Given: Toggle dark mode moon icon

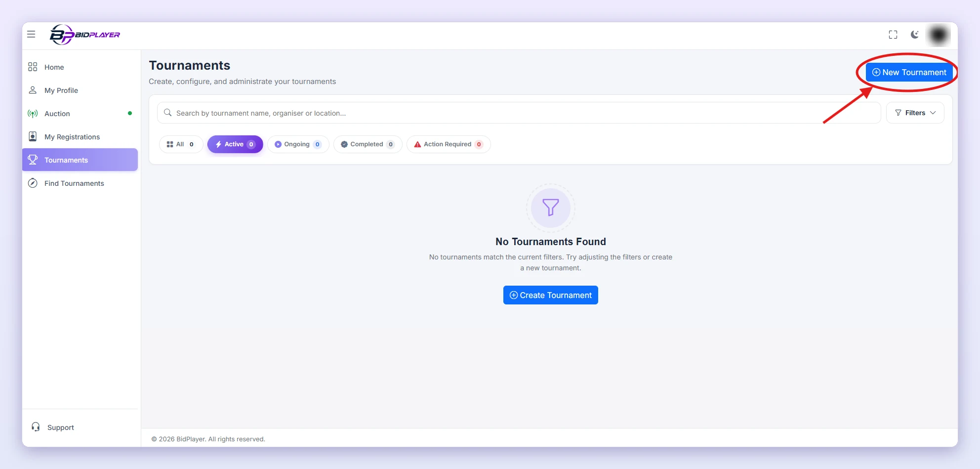Looking at the screenshot, I should pos(915,35).
